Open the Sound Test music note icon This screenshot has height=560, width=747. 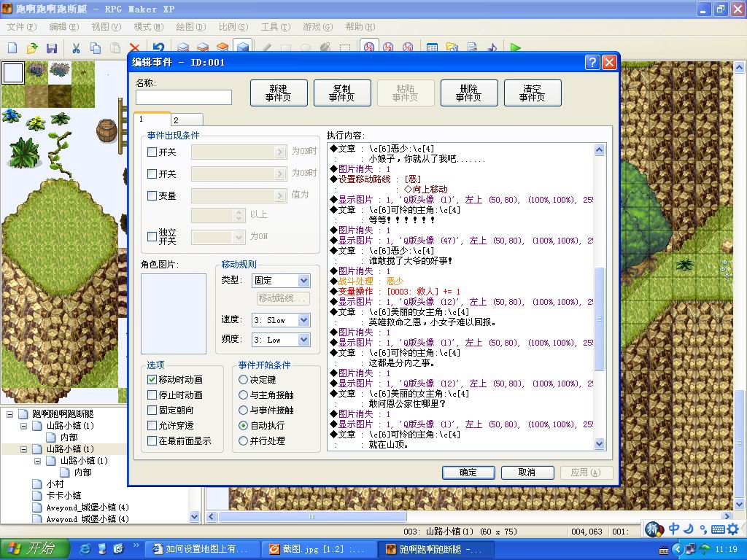coord(492,47)
